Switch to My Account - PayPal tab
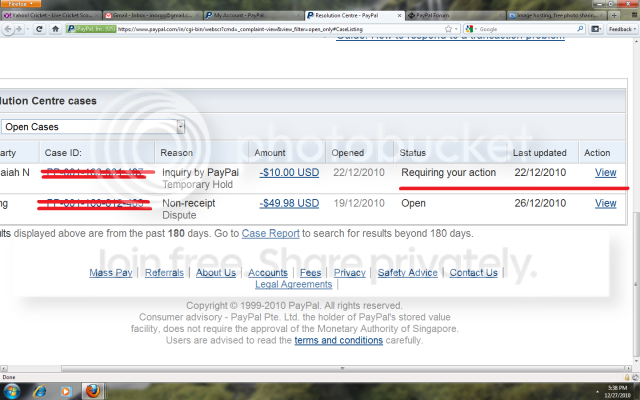Image resolution: width=640 pixels, height=400 pixels. [253, 16]
